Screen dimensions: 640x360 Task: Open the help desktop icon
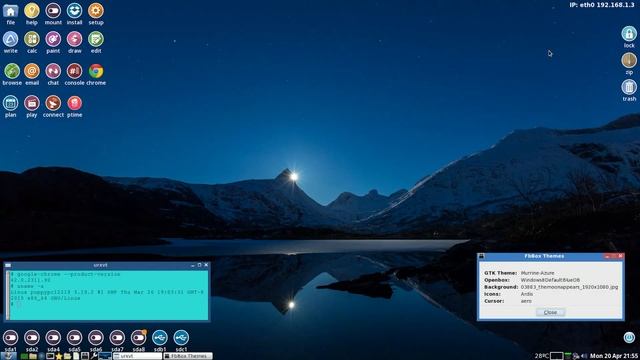pos(32,11)
